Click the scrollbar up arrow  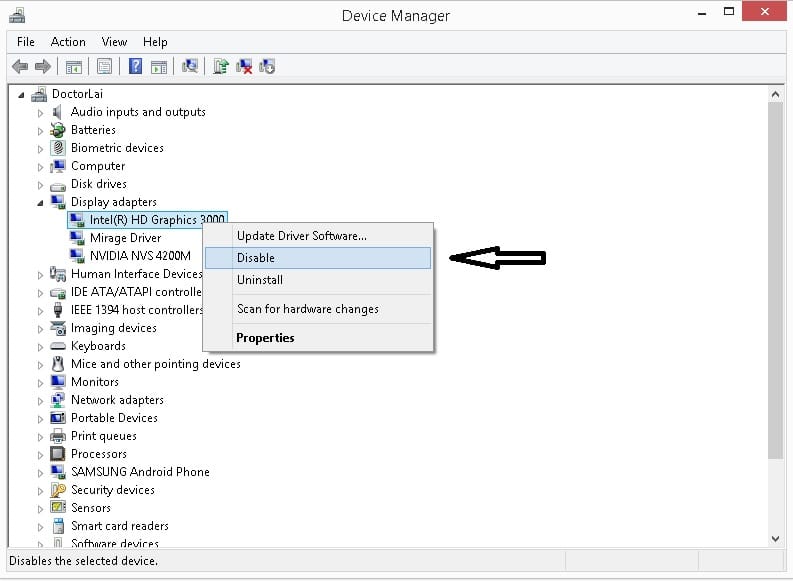point(775,94)
